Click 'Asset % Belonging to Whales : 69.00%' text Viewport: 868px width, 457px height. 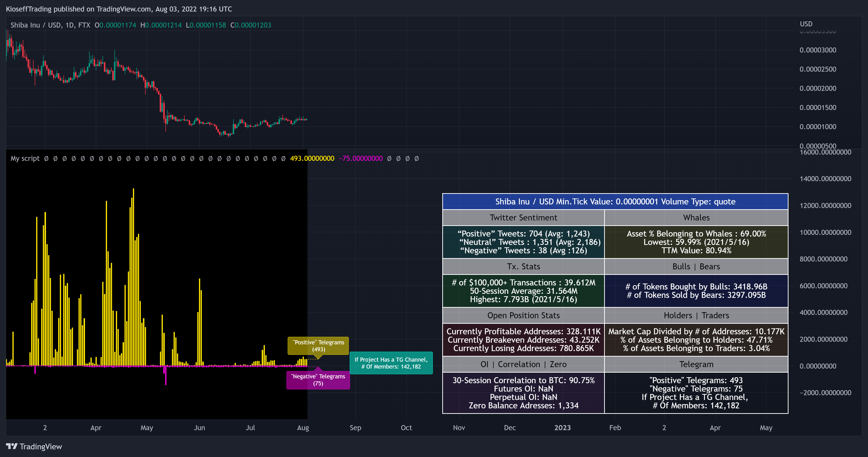[x=696, y=233]
